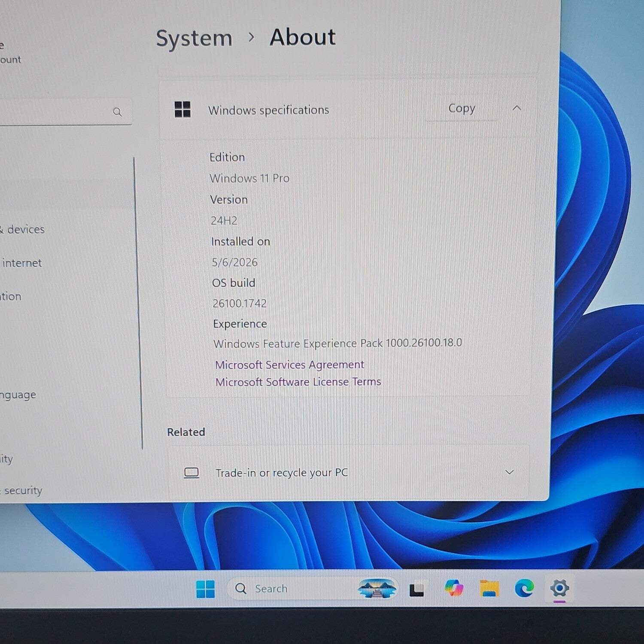Viewport: 644px width, 644px height.
Task: Open the search highlight landscape image
Action: tap(377, 588)
